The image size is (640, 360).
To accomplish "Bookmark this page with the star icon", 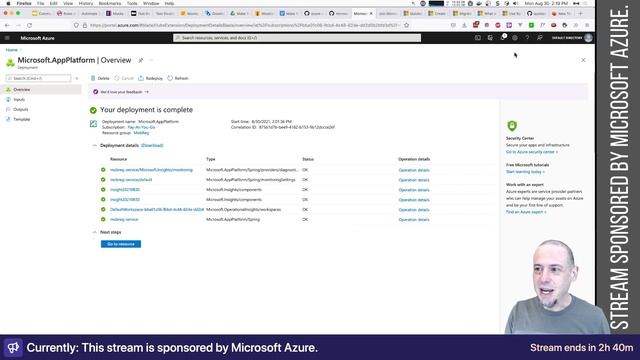I will tap(407, 25).
